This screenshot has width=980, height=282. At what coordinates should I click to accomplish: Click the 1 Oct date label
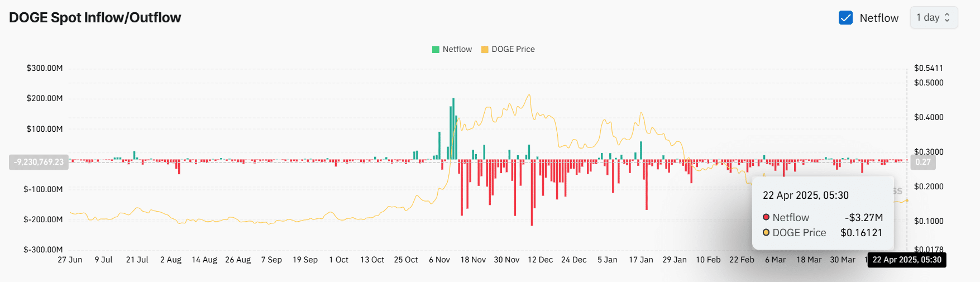click(x=339, y=260)
